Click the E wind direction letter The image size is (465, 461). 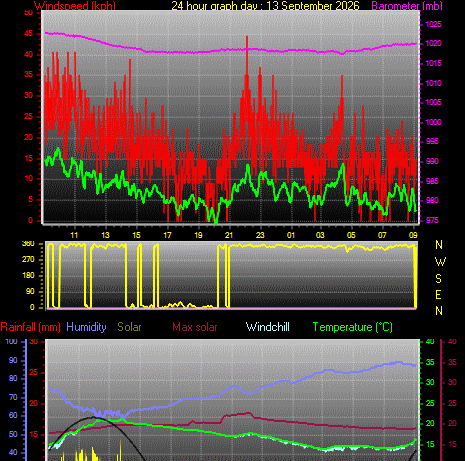439,295
